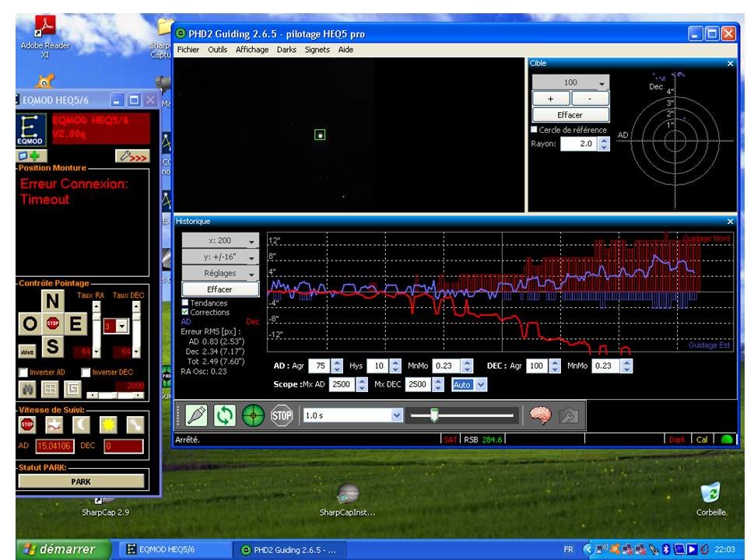747x560 pixels.
Task: Click the binoculars icon in EQMOD
Action: [27, 389]
